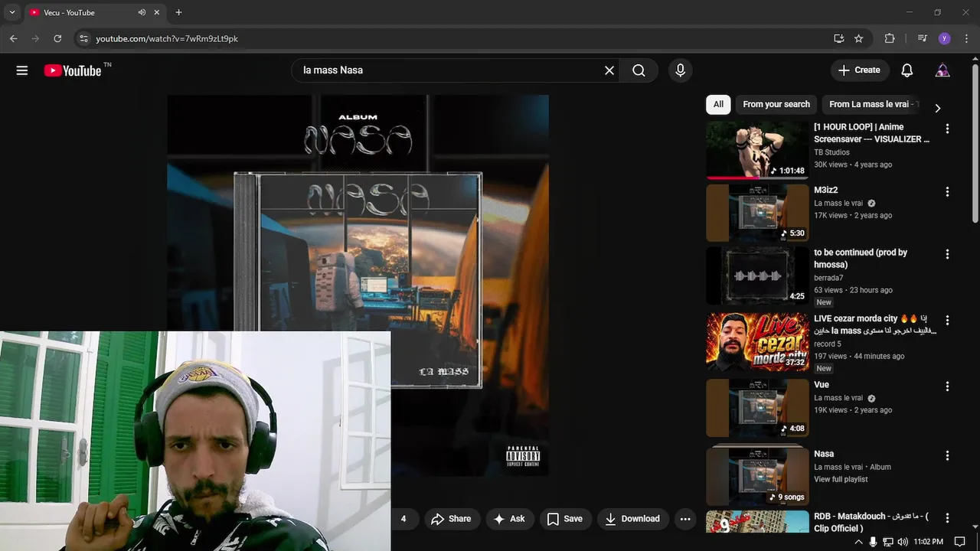Image resolution: width=980 pixels, height=551 pixels.
Task: View site information icon in address bar
Action: 83,38
